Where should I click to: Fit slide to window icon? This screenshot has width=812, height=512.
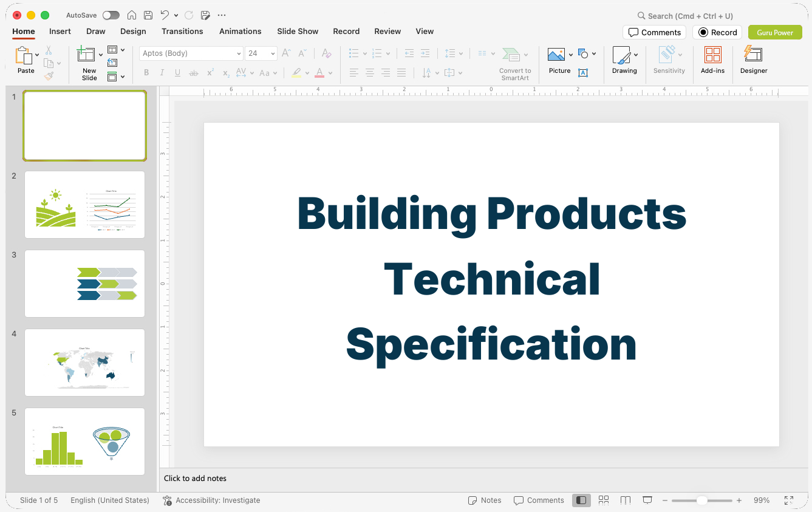click(789, 500)
